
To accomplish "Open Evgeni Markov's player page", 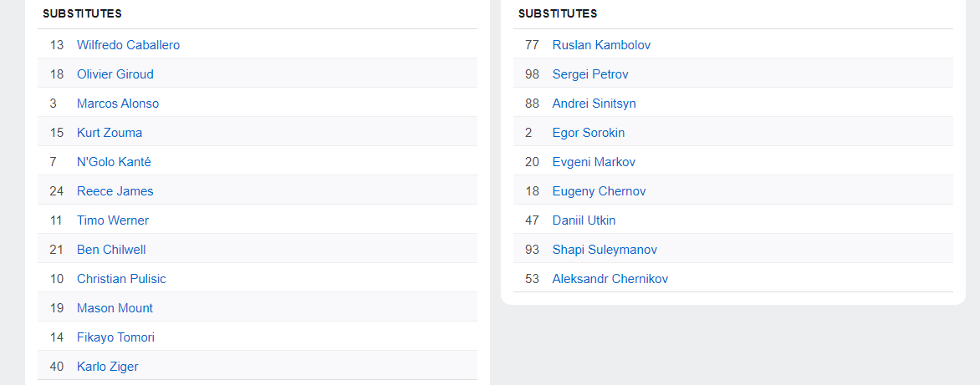I will [594, 162].
